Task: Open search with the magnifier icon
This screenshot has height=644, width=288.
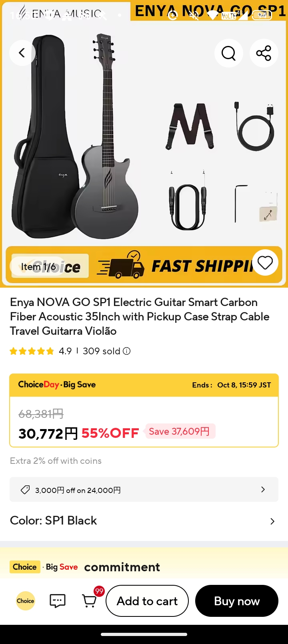Action: pyautogui.click(x=228, y=53)
